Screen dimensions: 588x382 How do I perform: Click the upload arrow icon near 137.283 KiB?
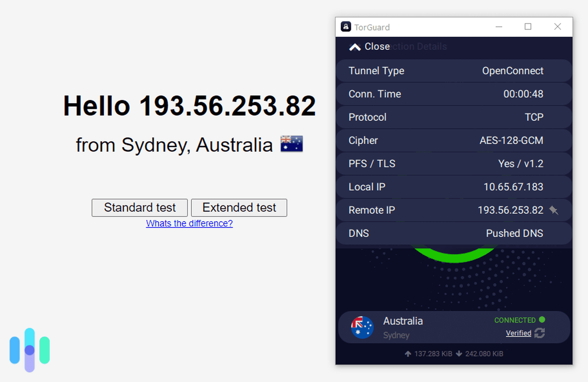point(408,354)
